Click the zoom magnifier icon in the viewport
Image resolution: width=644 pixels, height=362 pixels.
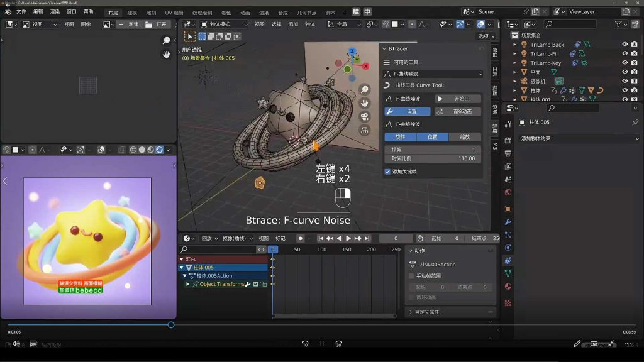point(365,90)
